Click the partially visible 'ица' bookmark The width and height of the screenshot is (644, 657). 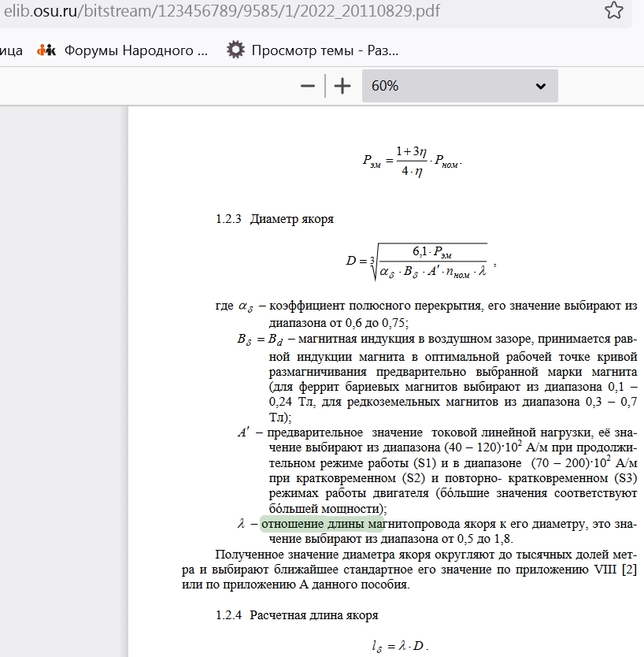(x=11, y=50)
